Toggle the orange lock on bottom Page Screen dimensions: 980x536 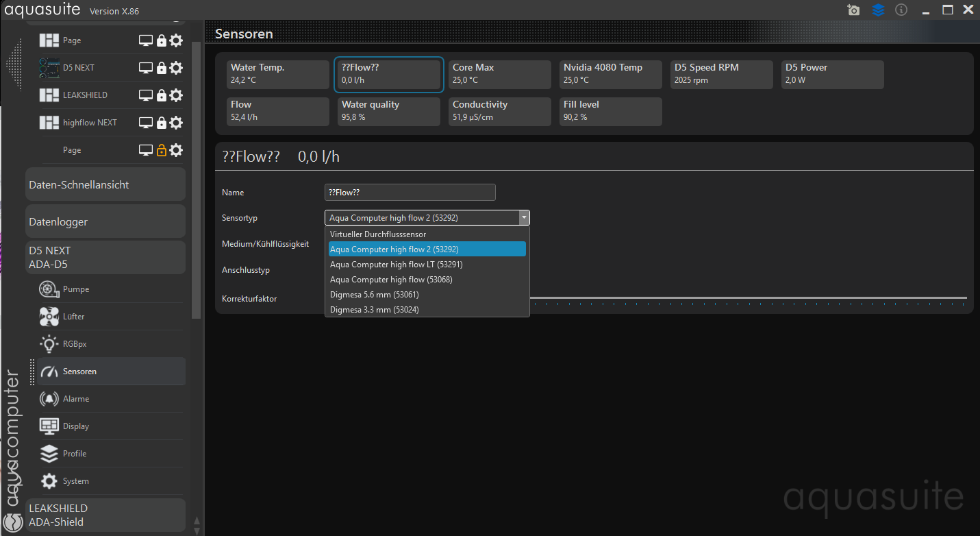162,150
